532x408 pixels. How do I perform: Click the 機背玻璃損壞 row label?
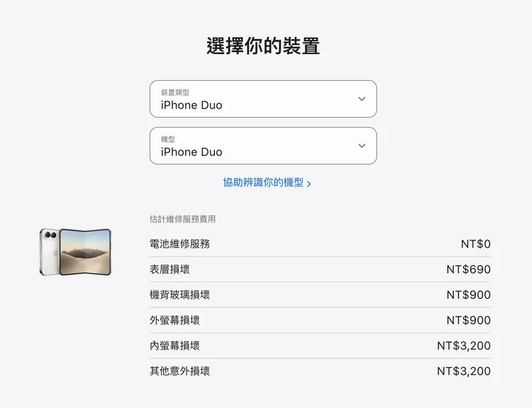[x=179, y=294]
